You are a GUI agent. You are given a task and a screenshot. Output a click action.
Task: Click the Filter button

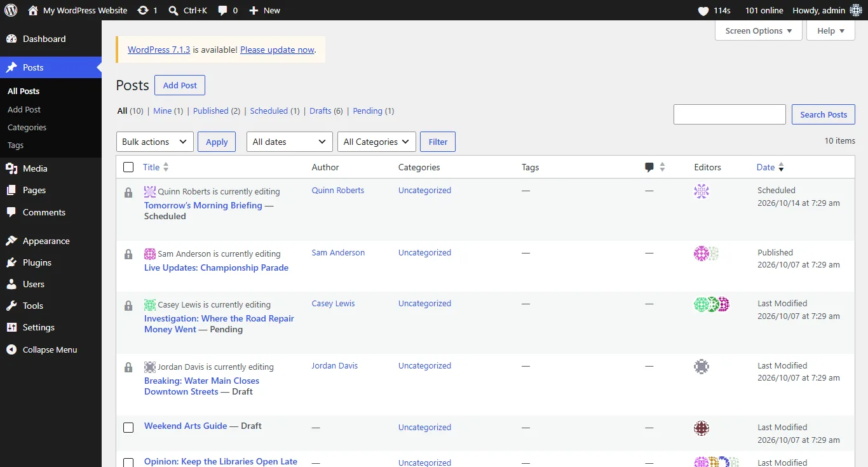click(x=438, y=142)
